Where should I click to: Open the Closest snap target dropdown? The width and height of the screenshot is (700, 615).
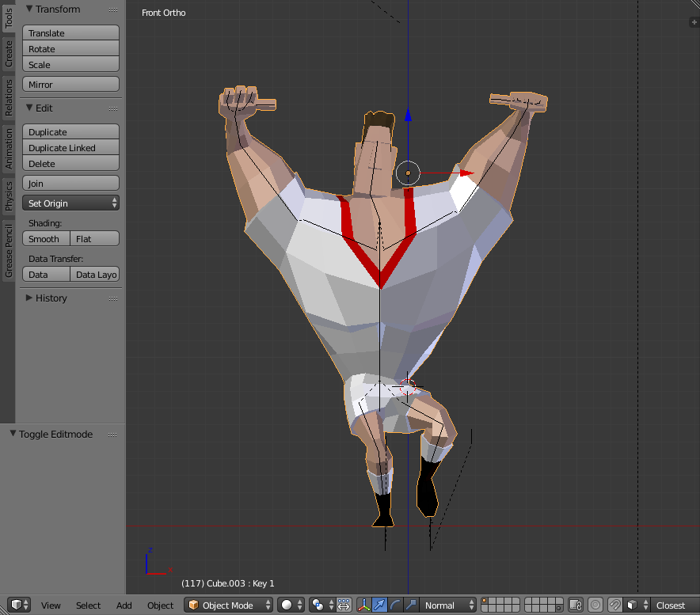coord(675,605)
